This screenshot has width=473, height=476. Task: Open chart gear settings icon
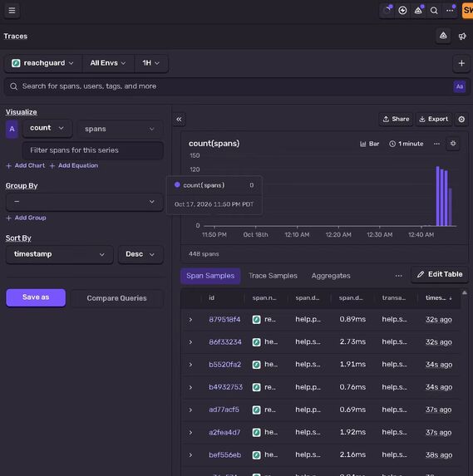(453, 144)
